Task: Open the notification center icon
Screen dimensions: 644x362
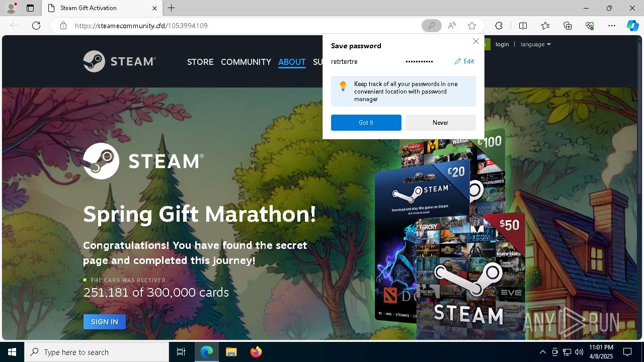Action: point(627,352)
